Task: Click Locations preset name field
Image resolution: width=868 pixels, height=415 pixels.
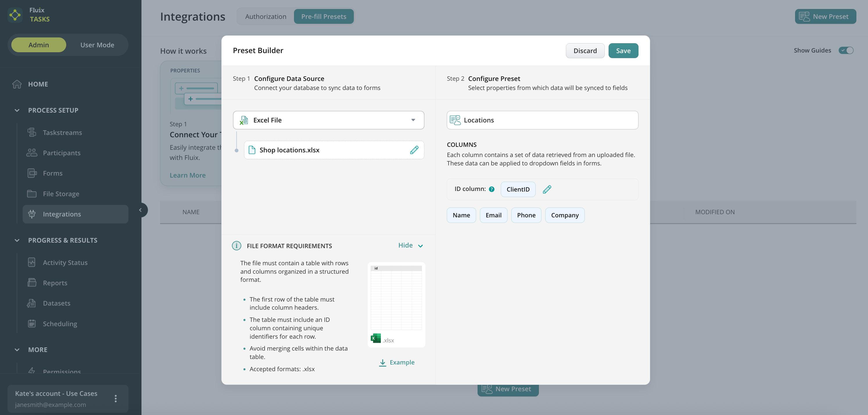Action: 542,120
